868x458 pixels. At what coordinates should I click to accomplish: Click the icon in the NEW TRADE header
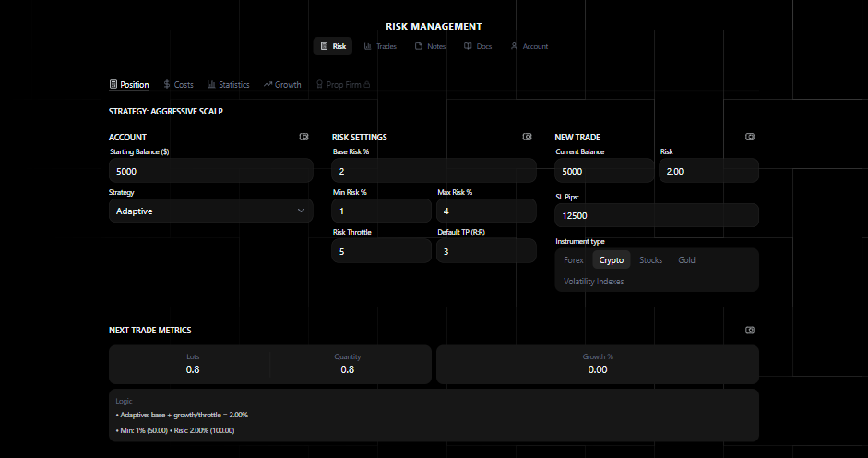tap(750, 137)
